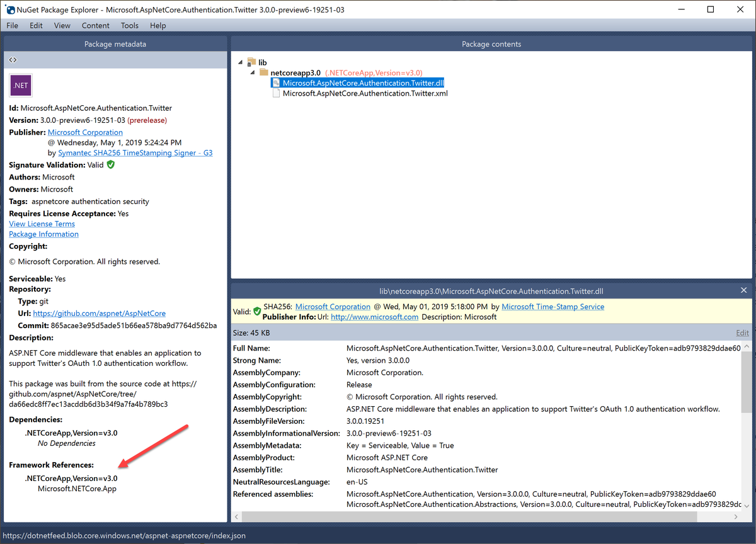Minimize the NuGet Package Explorer window

(682, 9)
